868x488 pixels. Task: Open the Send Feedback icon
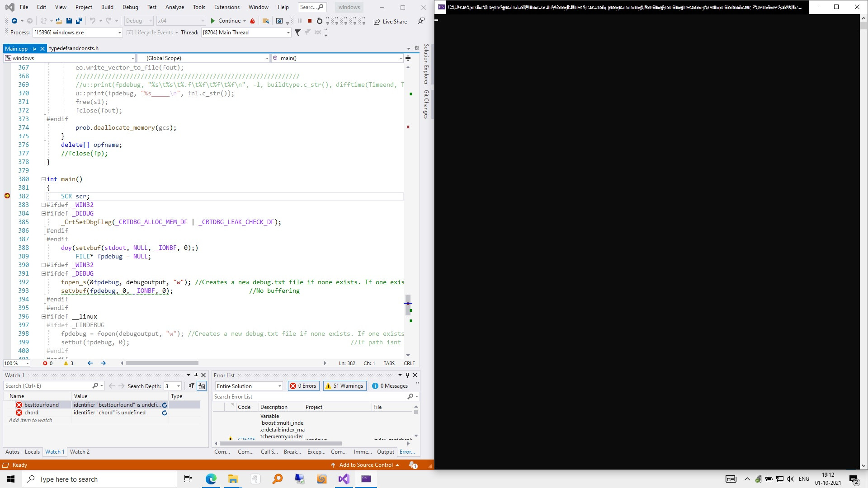(421, 21)
